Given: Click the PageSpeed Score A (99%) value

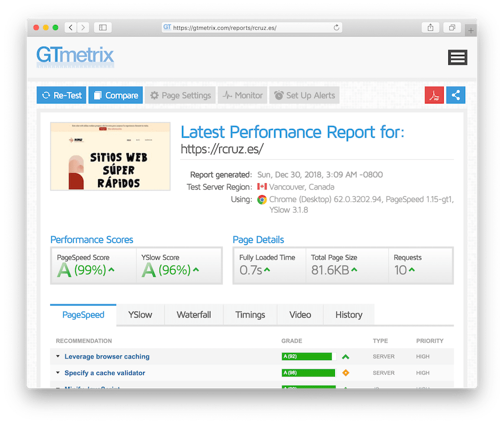Looking at the screenshot, I should pyautogui.click(x=82, y=270).
